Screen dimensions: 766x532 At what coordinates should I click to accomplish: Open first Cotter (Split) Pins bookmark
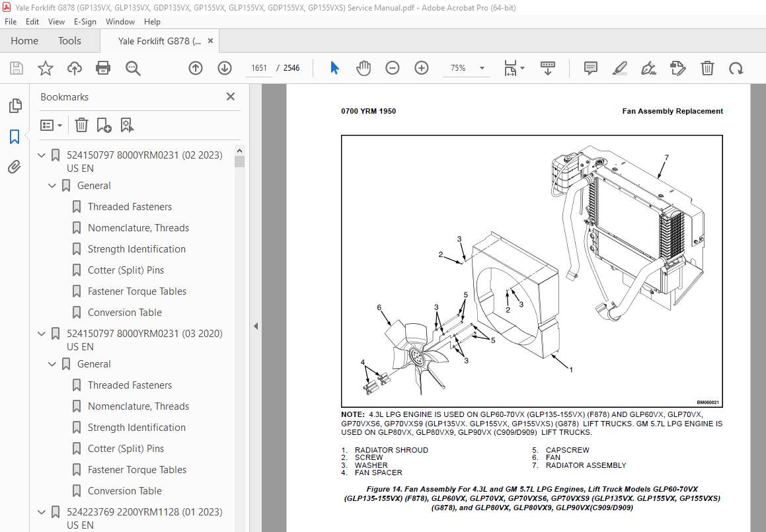126,270
